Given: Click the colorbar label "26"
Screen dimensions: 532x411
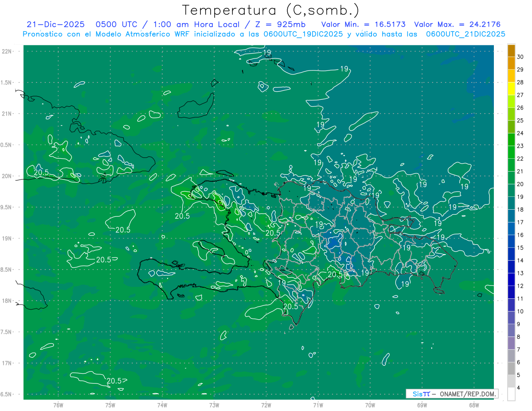Looking at the screenshot, I should pos(520,108).
